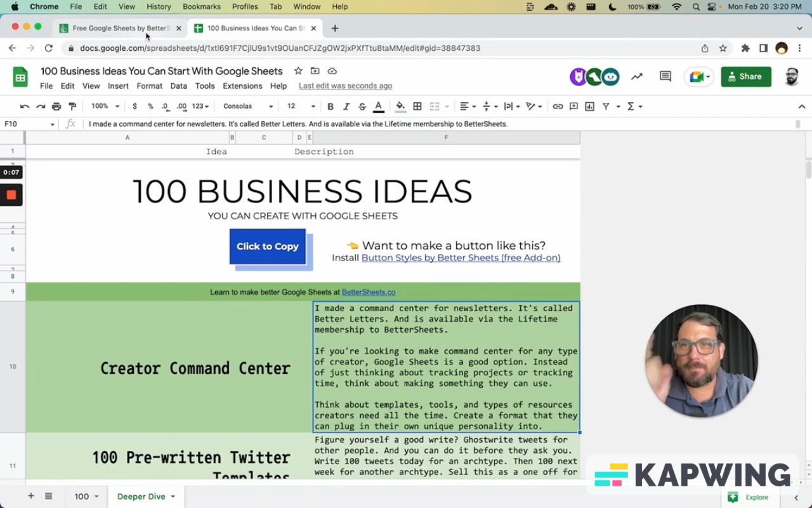Click the browser Reload icon
The height and width of the screenshot is (508, 812).
[x=48, y=48]
